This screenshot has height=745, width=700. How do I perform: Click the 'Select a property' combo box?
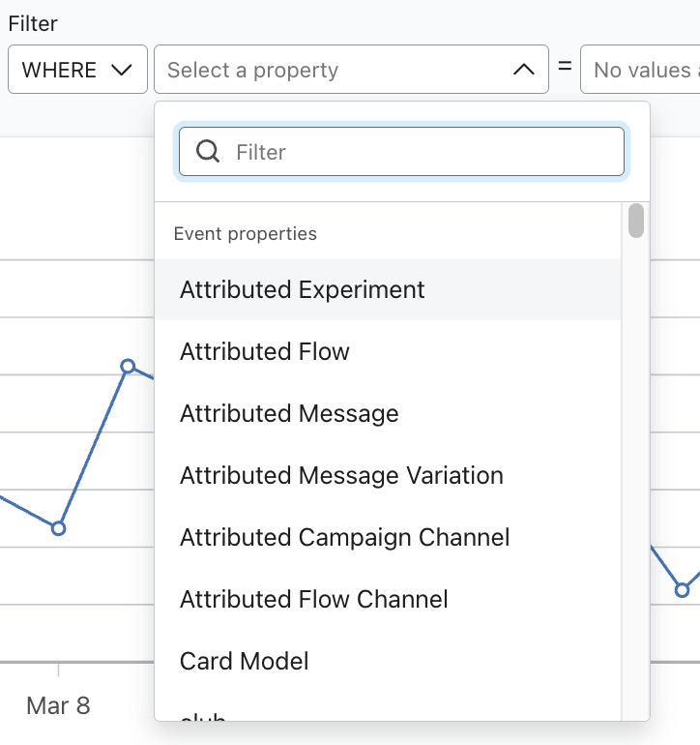[334, 70]
